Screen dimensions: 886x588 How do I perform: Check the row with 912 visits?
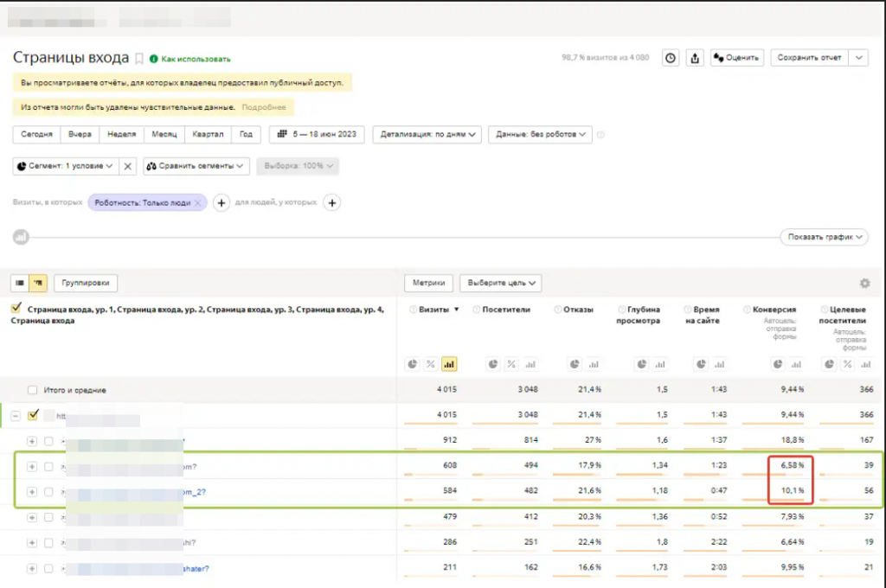pyautogui.click(x=48, y=441)
